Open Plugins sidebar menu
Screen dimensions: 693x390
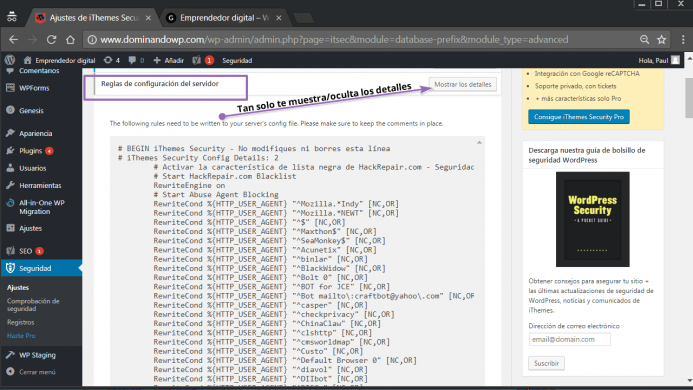pos(30,151)
